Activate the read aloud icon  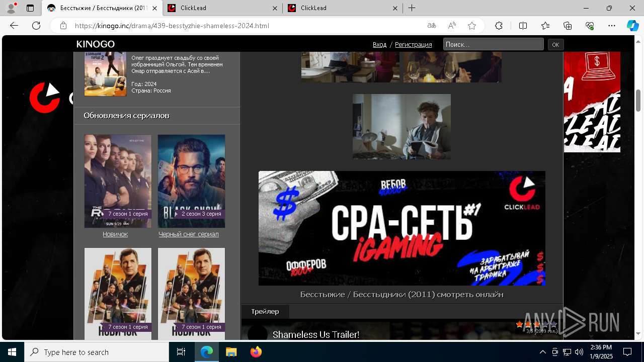[x=452, y=26]
